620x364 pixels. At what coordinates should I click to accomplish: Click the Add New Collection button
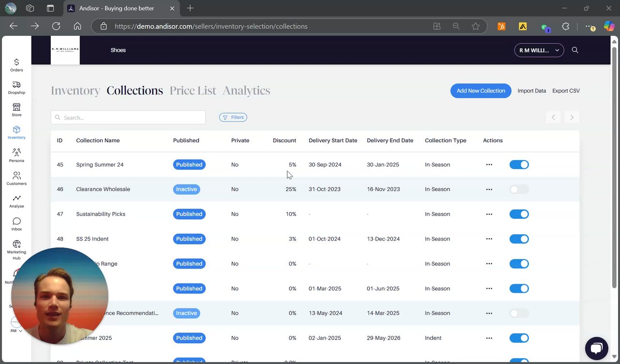click(480, 91)
